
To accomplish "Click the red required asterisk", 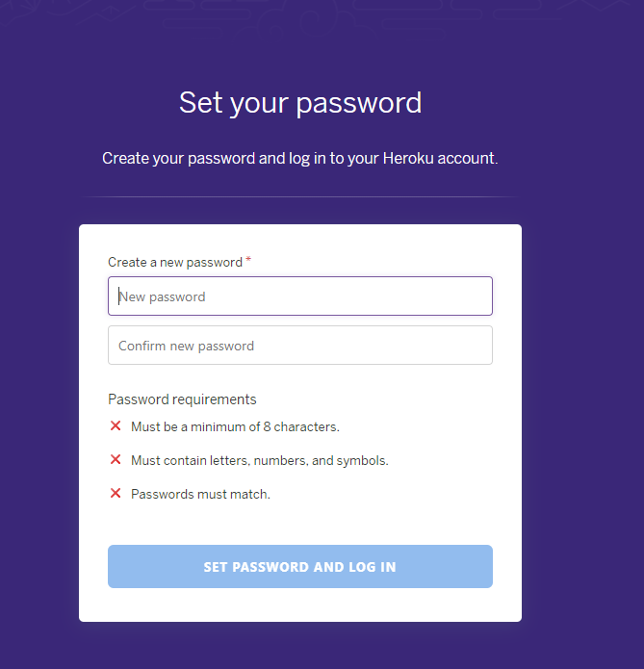I will point(248,261).
